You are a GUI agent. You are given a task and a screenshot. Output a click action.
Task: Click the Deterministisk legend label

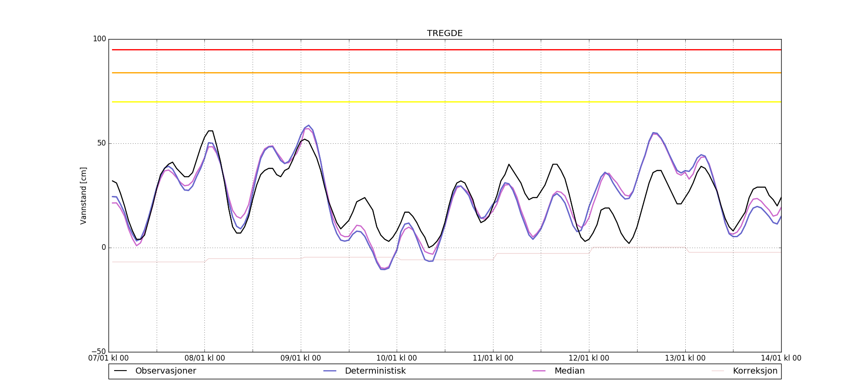tap(375, 371)
